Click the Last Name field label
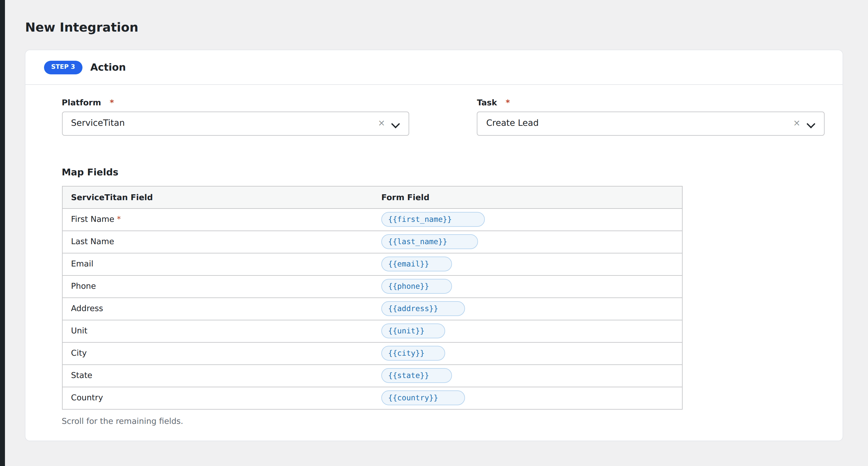 pyautogui.click(x=92, y=241)
